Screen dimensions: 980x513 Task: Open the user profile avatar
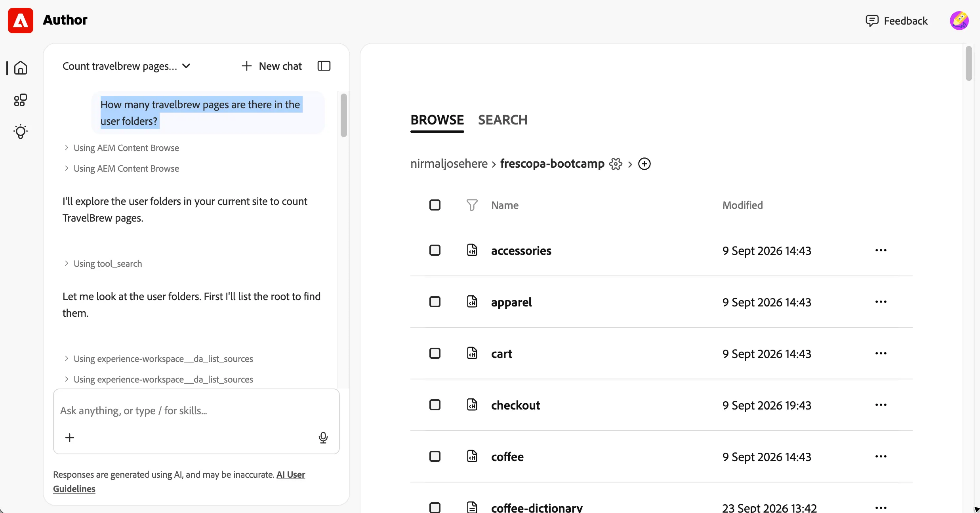pos(959,21)
